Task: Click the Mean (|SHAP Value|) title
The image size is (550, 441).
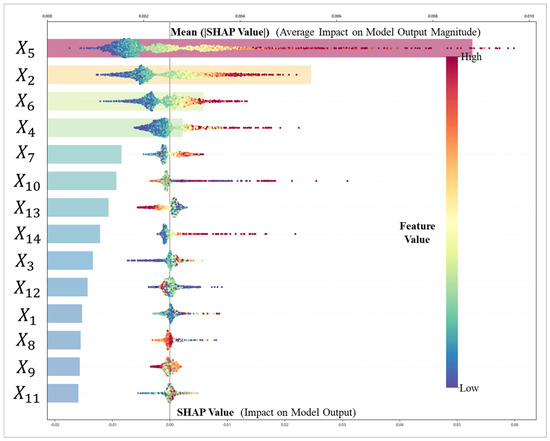Action: [220, 32]
